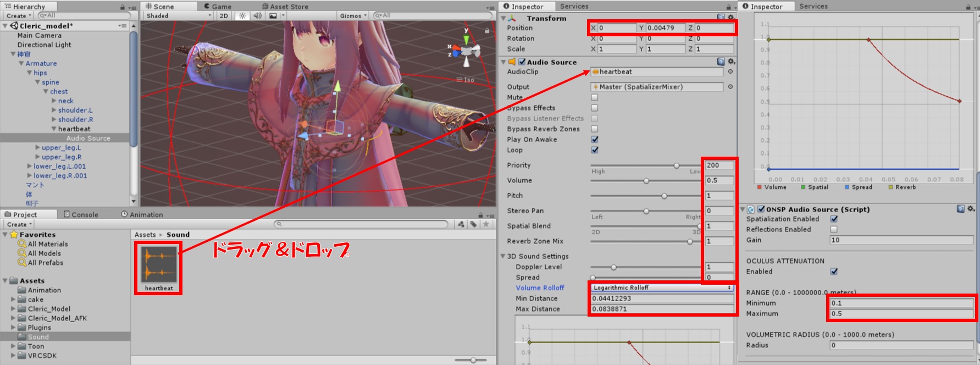980x365 pixels.
Task: Toggle the 2D view button
Action: pyautogui.click(x=224, y=16)
